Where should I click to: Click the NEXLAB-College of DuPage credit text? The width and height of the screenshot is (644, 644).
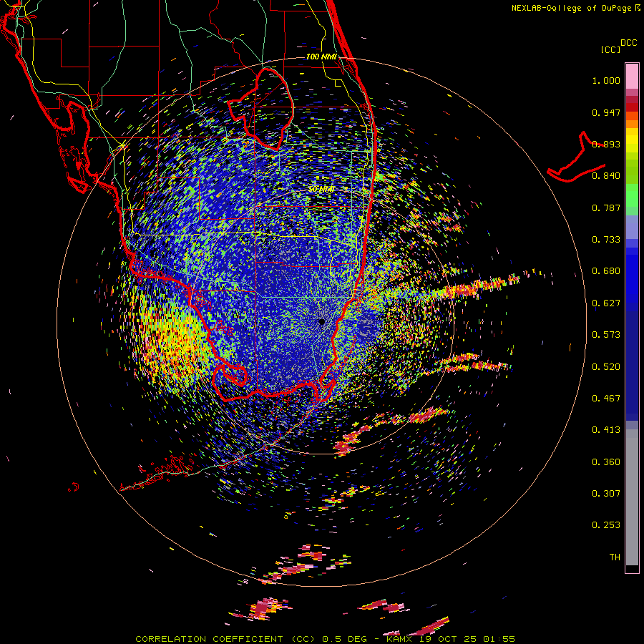(x=575, y=8)
